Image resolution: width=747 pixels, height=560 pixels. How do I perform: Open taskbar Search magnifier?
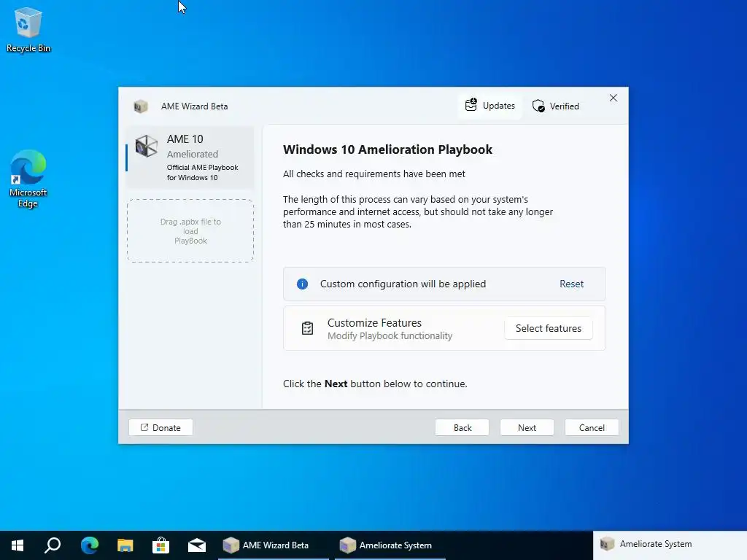coord(53,545)
